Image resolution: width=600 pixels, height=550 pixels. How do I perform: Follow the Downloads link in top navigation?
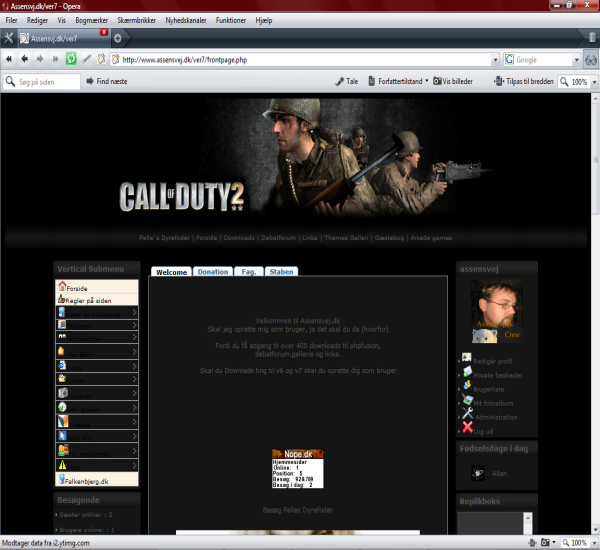[x=239, y=238]
